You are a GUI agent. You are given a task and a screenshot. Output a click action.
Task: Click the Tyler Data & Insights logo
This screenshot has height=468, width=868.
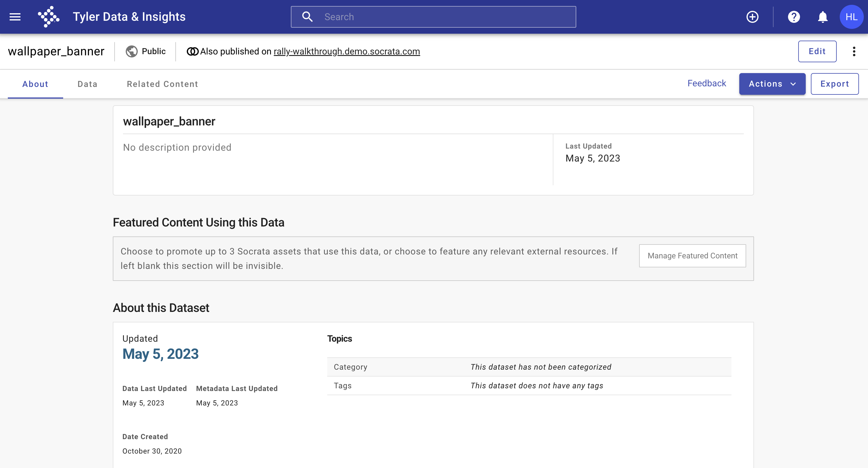point(48,17)
